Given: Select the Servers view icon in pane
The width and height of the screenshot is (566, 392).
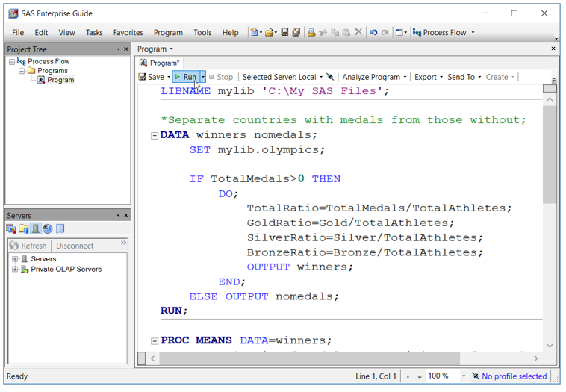Looking at the screenshot, I should pos(35,229).
